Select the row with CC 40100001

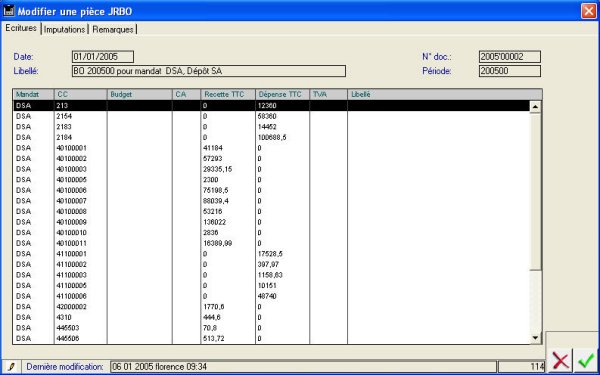271,148
